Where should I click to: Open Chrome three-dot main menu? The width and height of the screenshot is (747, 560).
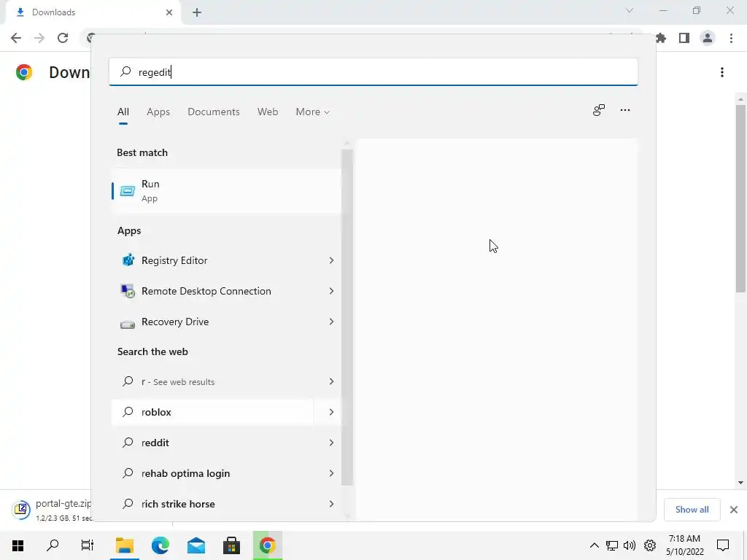pyautogui.click(x=731, y=38)
